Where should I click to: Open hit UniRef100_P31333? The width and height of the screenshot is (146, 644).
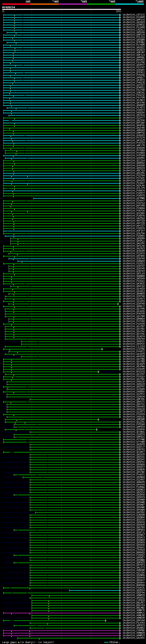[x=134, y=37]
